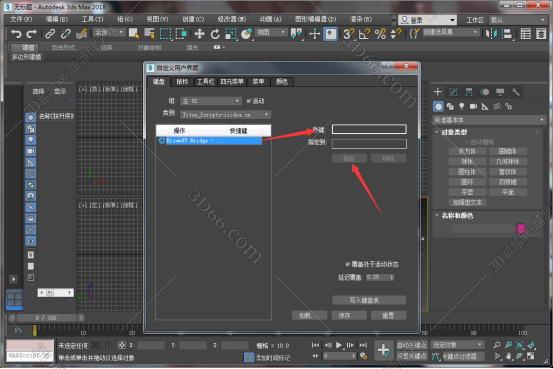Image resolution: width=553 pixels, height=369 pixels.
Task: Toggle the Window/Crossing selection icon
Action: point(181,34)
